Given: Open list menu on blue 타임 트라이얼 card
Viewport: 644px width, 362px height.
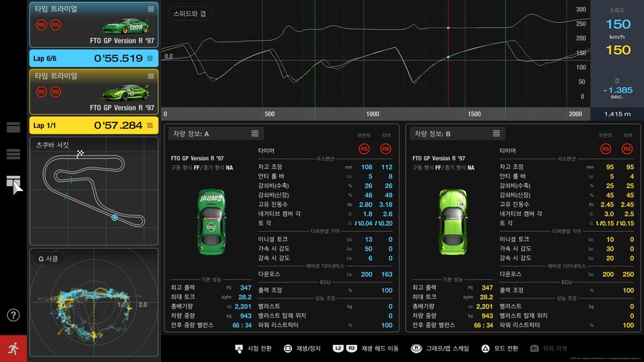Looking at the screenshot, I should (x=150, y=9).
